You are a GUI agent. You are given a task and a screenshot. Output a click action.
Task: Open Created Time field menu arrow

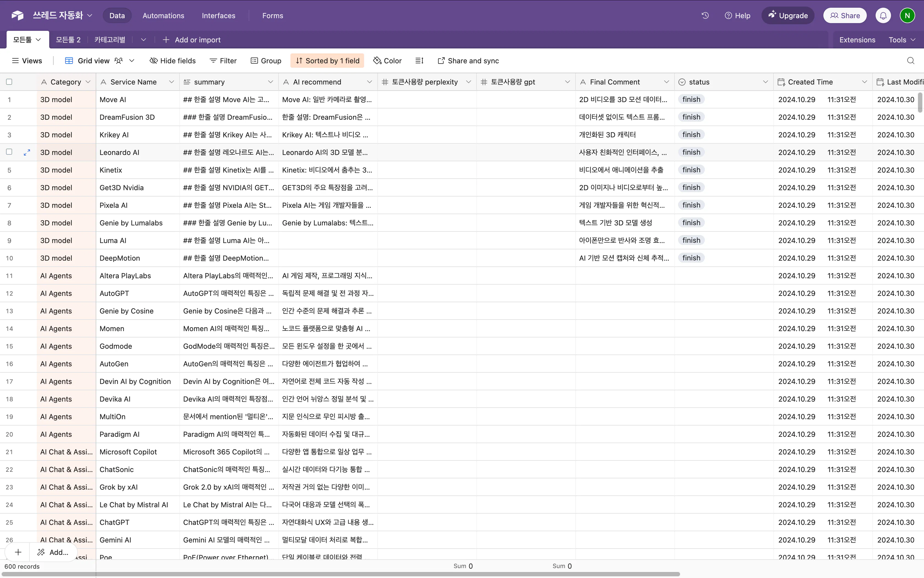[x=864, y=82]
